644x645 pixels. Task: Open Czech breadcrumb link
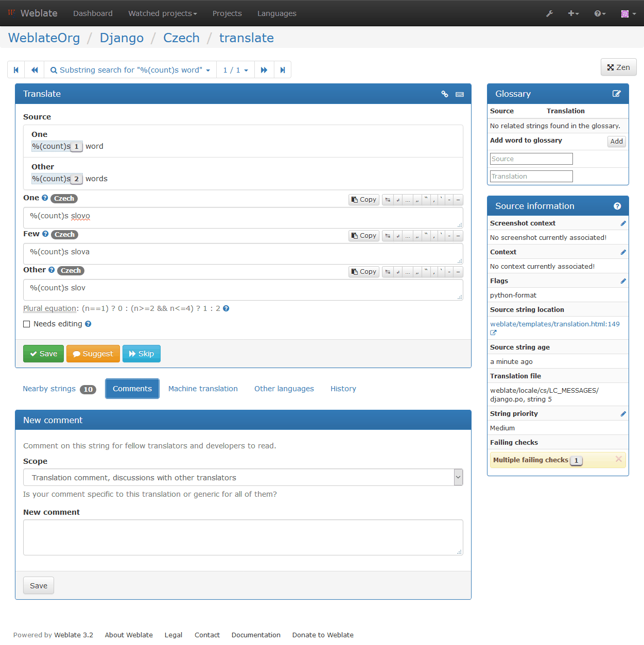point(181,38)
